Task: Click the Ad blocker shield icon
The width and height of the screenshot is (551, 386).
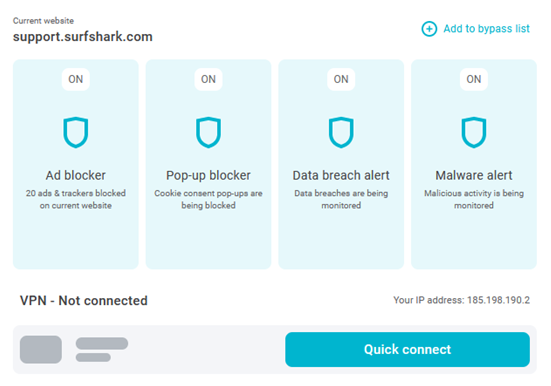Action: click(x=76, y=132)
